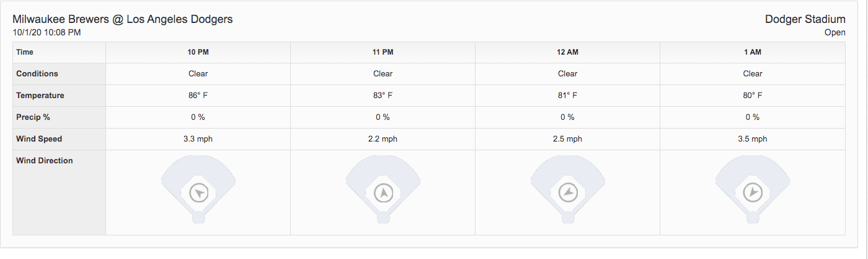The width and height of the screenshot is (868, 259).
Task: Click the Dodger Stadium venue name
Action: point(805,19)
